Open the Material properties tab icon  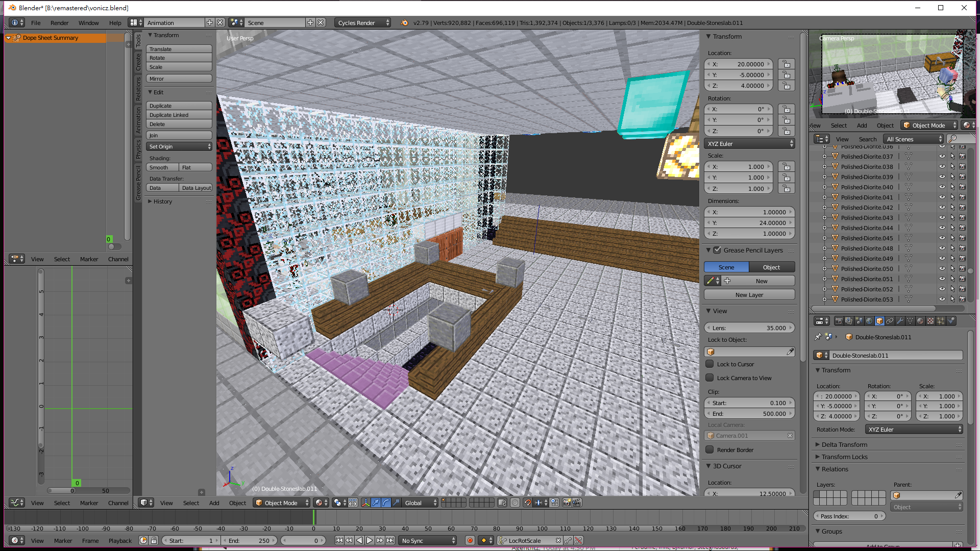pos(920,321)
